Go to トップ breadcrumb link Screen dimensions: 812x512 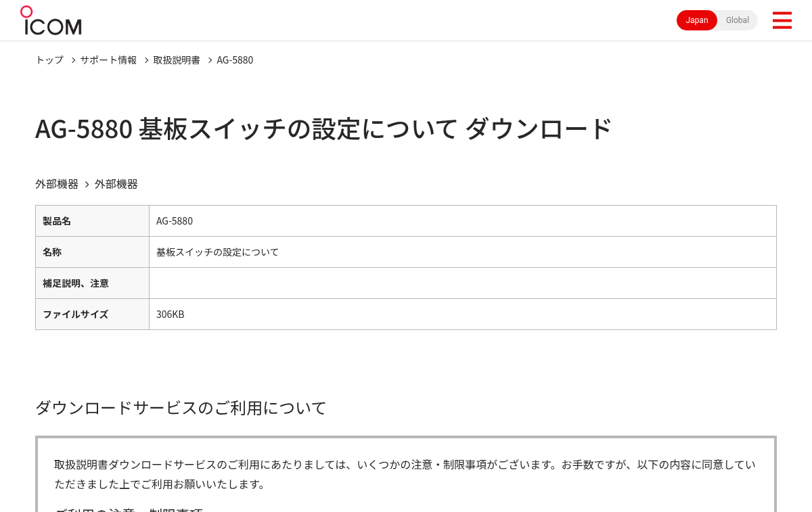49,60
